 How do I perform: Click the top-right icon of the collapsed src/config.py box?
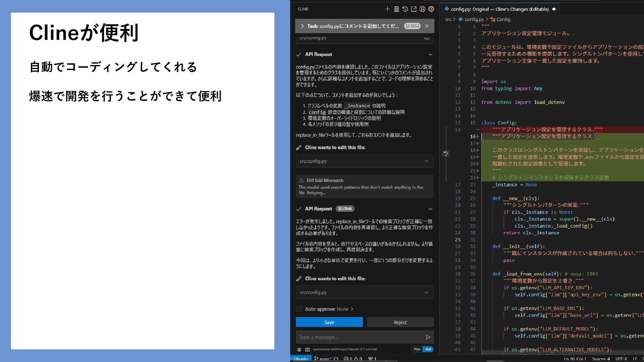pyautogui.click(x=427, y=38)
